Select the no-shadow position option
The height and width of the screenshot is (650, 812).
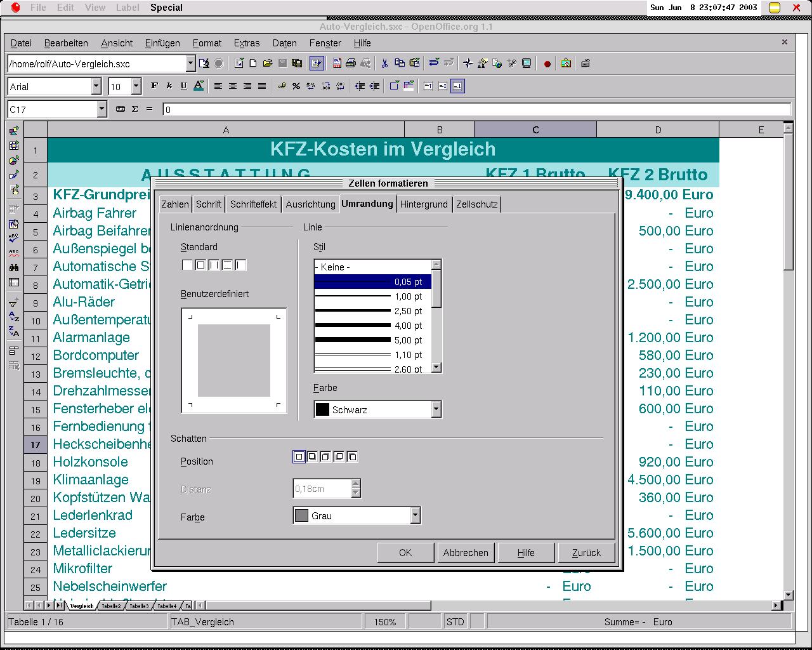(299, 456)
